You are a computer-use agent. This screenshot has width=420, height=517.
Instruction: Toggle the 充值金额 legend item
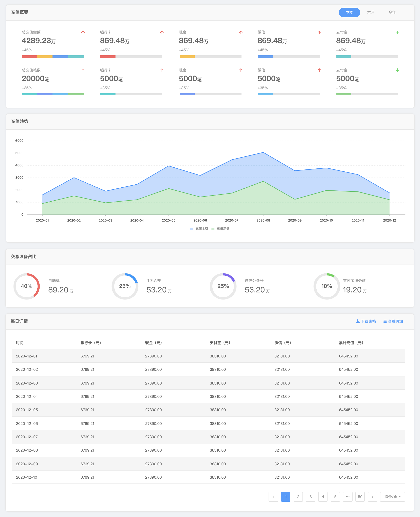tap(199, 229)
